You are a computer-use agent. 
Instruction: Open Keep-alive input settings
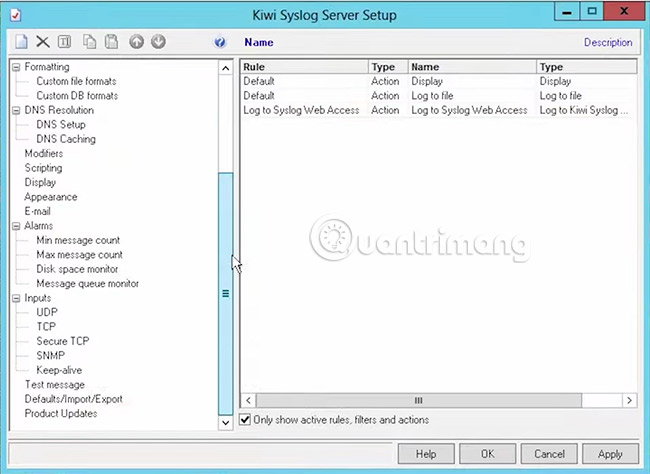pos(59,370)
